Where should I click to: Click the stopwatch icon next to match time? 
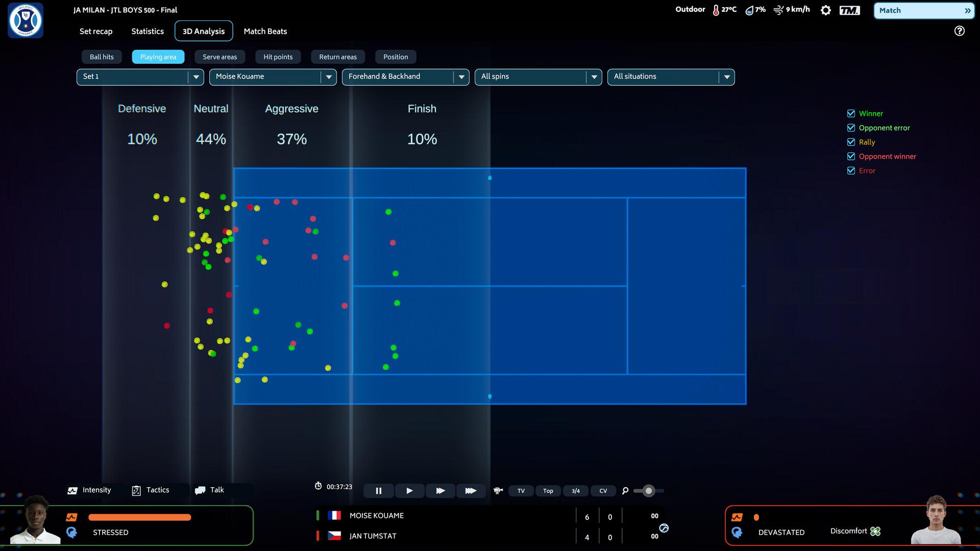tap(318, 486)
